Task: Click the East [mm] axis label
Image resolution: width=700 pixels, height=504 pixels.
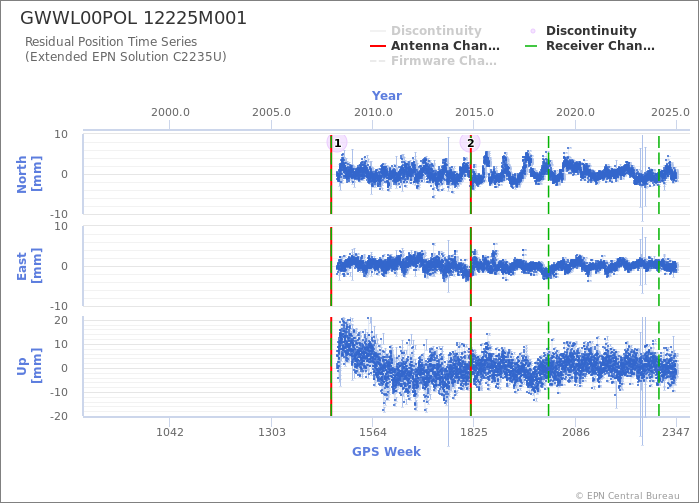Action: click(x=29, y=266)
